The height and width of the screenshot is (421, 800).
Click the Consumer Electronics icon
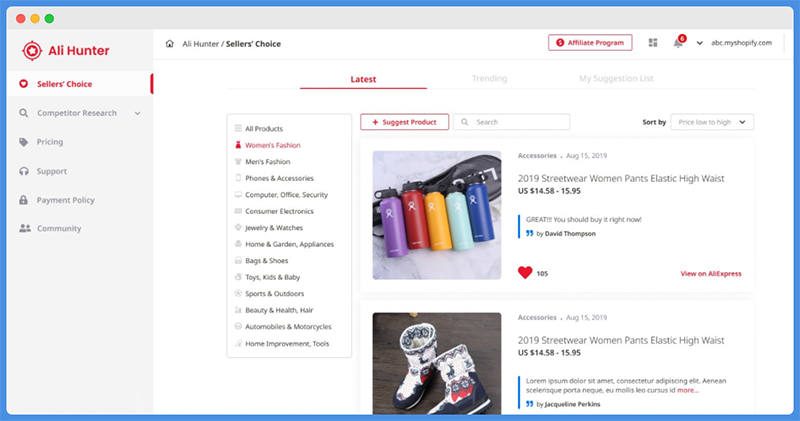pos(238,211)
